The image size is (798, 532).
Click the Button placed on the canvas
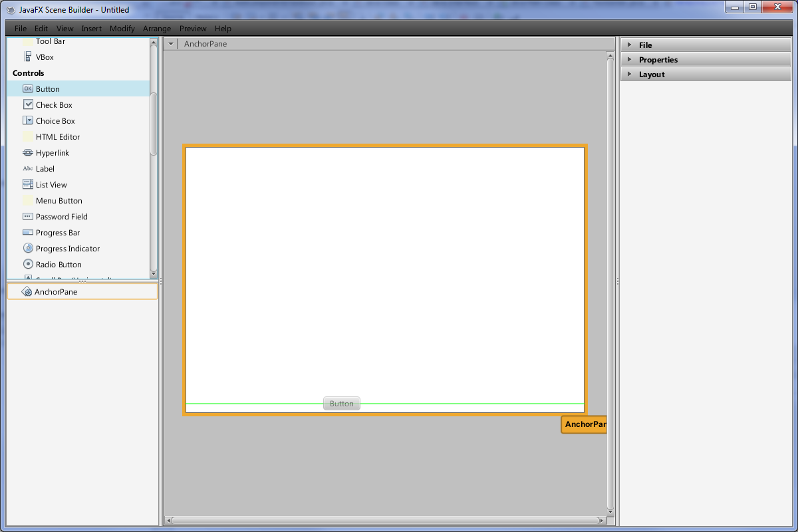click(x=342, y=404)
